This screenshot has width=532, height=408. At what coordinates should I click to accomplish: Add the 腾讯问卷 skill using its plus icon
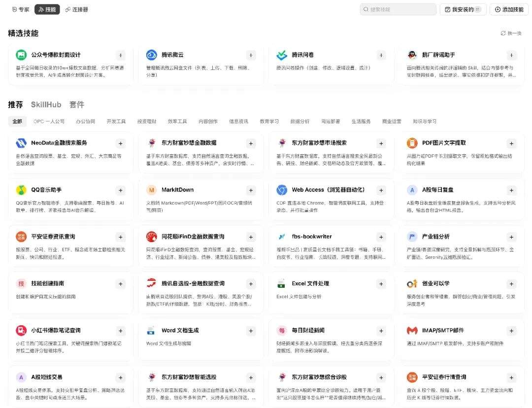coord(381,55)
